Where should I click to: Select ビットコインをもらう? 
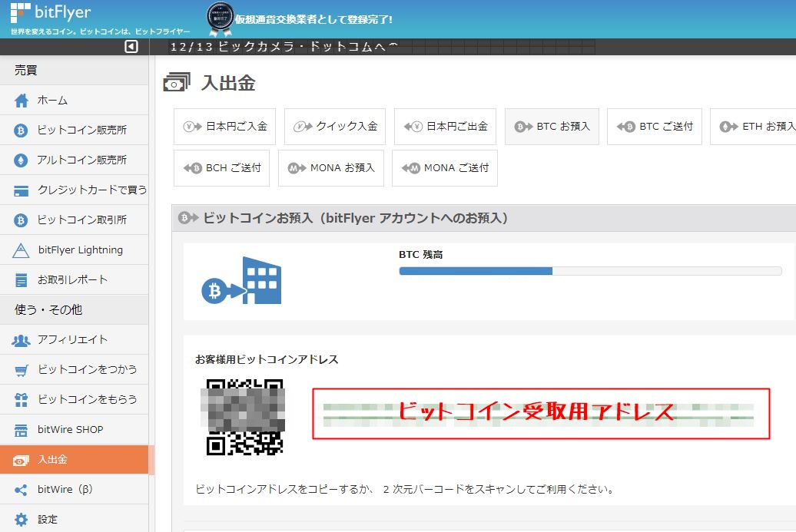(74, 400)
